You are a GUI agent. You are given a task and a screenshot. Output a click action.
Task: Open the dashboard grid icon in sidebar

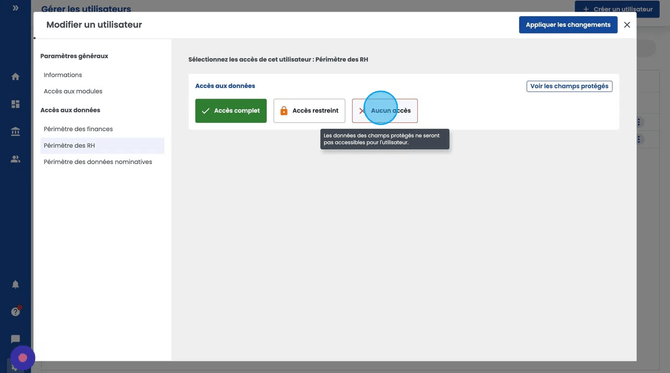pos(15,104)
